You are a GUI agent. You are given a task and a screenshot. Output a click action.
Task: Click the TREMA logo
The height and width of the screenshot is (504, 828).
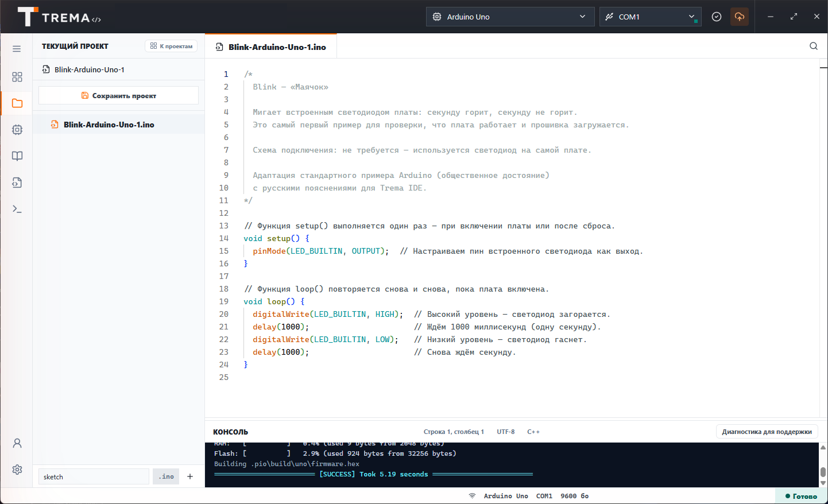click(x=59, y=17)
